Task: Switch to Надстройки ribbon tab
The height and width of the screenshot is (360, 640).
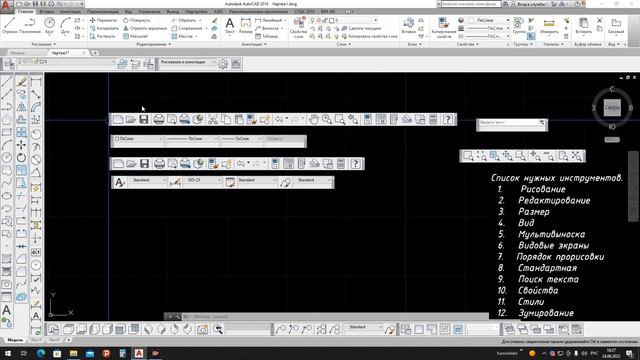Action: (196, 12)
